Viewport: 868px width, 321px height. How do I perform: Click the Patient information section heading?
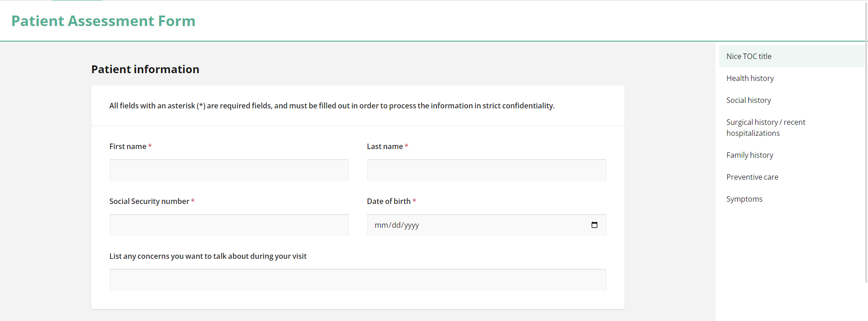pyautogui.click(x=145, y=69)
